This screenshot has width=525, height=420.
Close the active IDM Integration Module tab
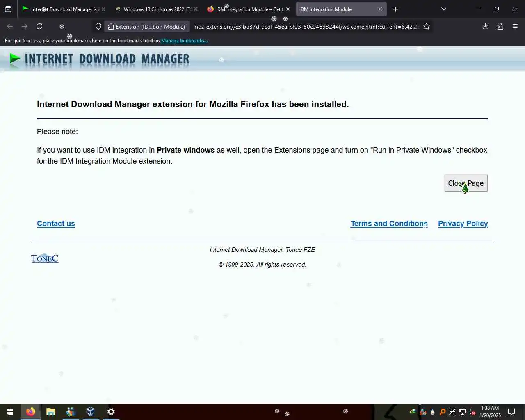[380, 9]
